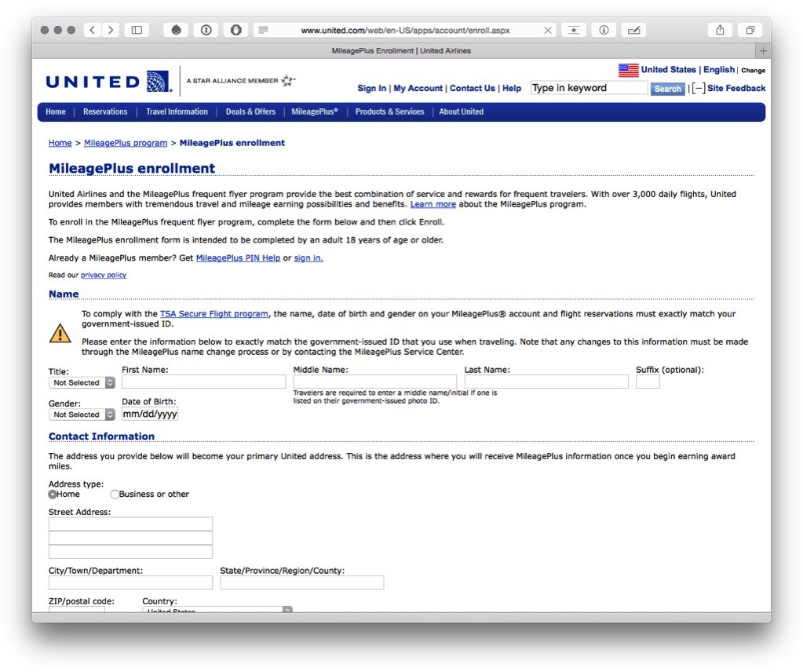Image resolution: width=803 pixels, height=672 pixels.
Task: Open the Help link
Action: (512, 88)
